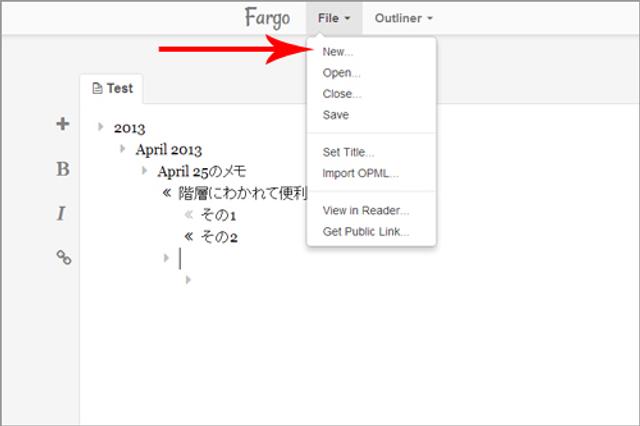Click the chevron beside 階層にわかれて便利
This screenshot has height=426, width=640.
click(167, 192)
